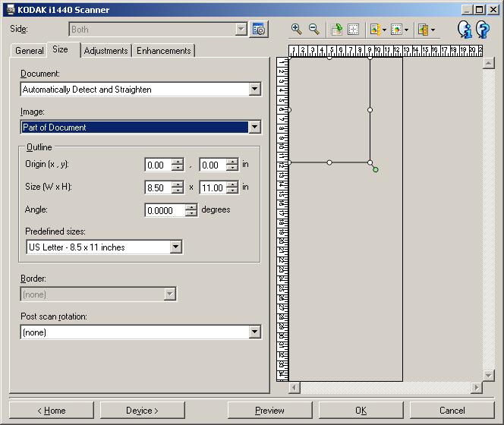Open the About information icon
Screen dimensions: 504x425
coord(465,30)
